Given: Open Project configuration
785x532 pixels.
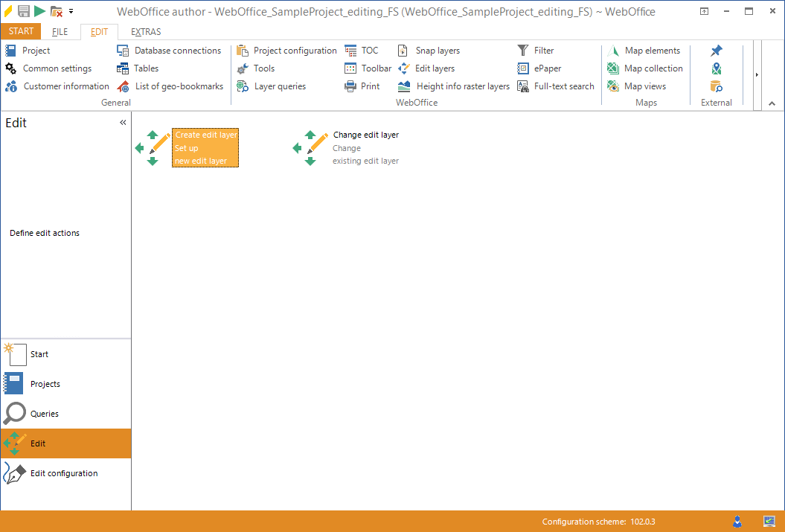Looking at the screenshot, I should click(x=286, y=51).
